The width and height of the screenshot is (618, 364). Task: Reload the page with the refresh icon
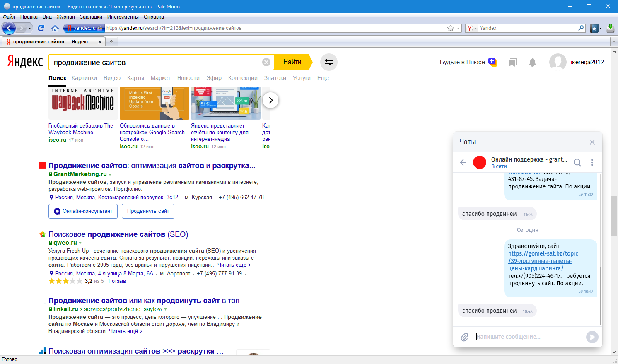[41, 28]
